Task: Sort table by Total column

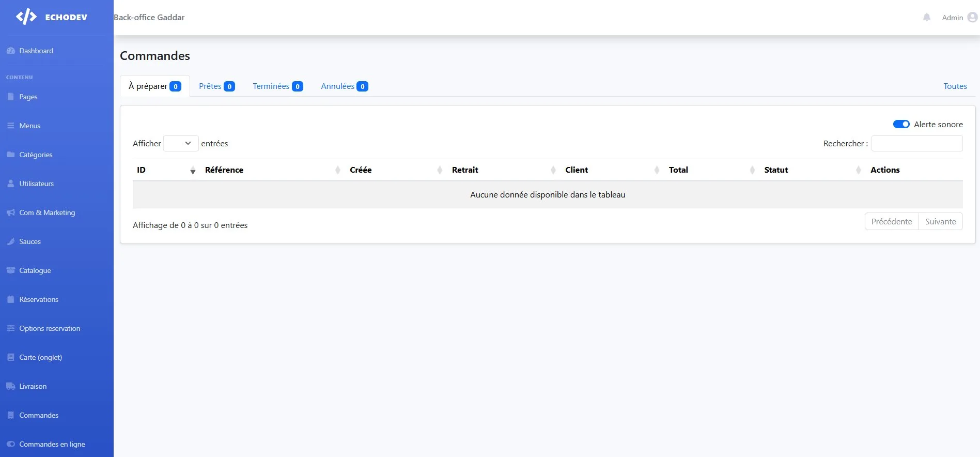Action: tap(712, 170)
